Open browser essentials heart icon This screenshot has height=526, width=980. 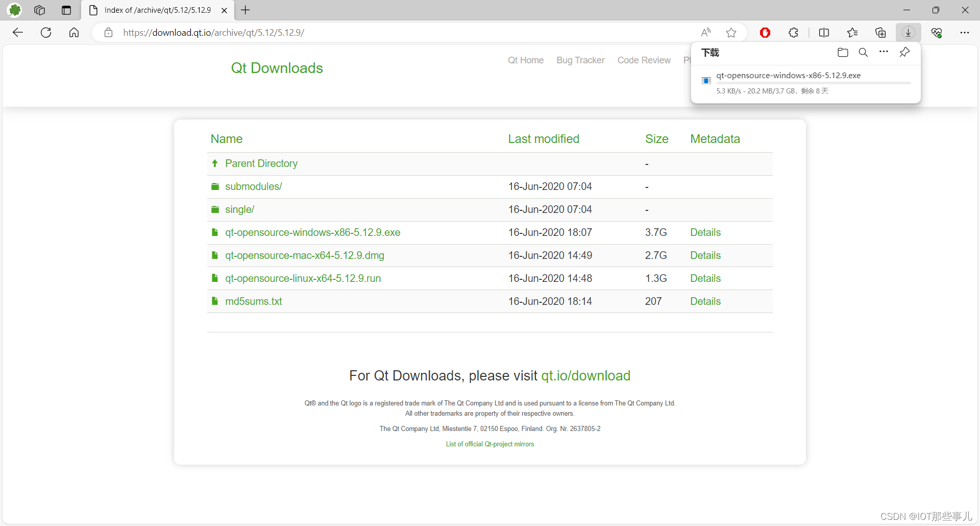936,33
